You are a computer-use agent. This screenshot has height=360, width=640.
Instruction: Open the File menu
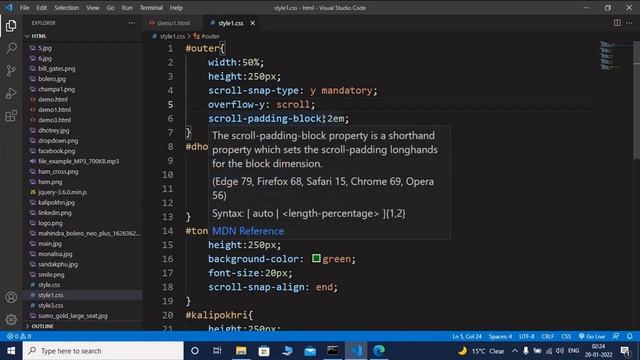coord(24,8)
